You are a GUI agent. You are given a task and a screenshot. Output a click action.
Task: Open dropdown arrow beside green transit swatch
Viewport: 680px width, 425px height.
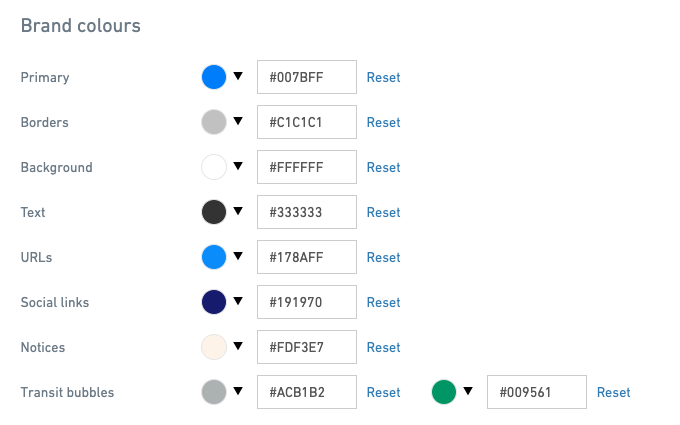[x=468, y=391]
